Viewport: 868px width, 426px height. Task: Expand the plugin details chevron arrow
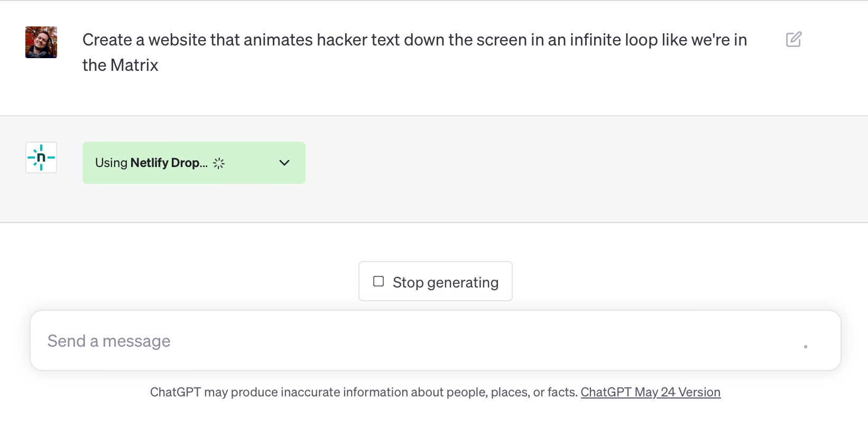284,163
